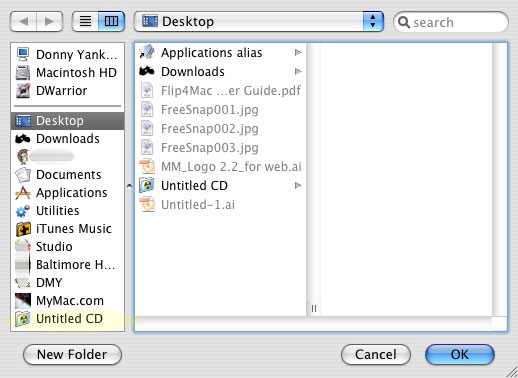Click the MM_Logo 2.2_for web.ai file icon
518x378 pixels.
[x=147, y=166]
